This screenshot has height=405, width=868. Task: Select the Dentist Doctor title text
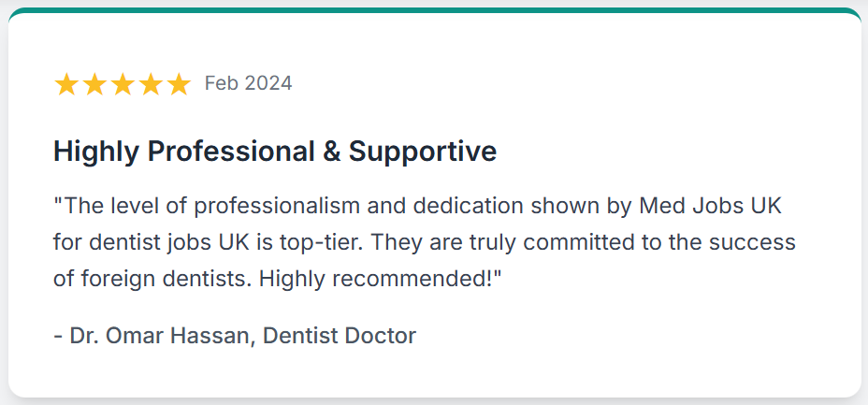pyautogui.click(x=339, y=335)
